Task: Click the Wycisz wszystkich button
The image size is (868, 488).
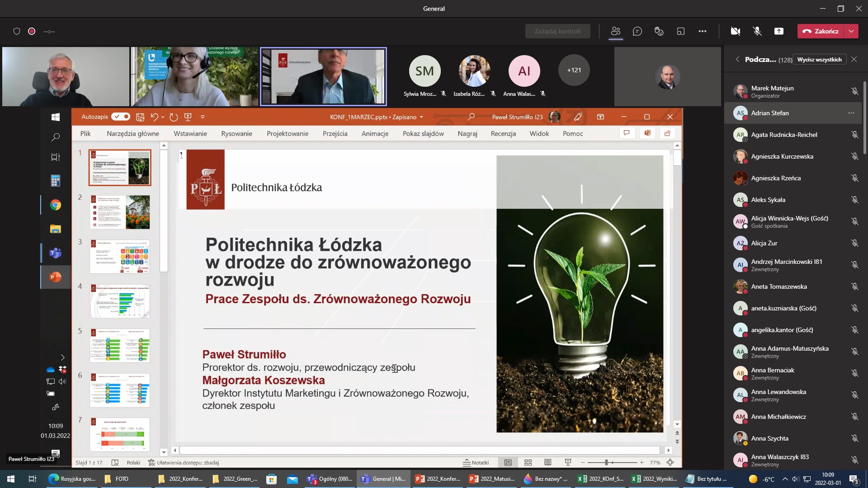Action: pos(820,59)
